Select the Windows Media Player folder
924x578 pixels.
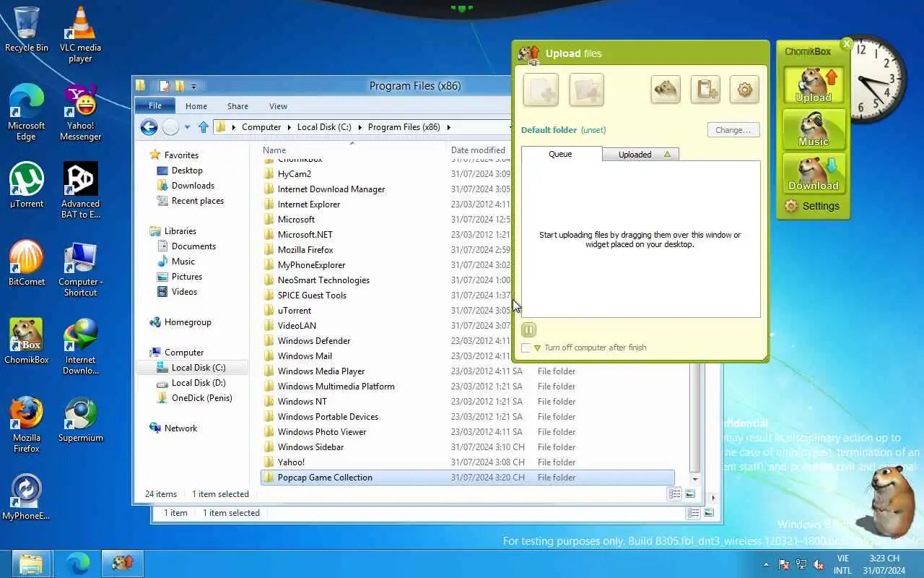[x=321, y=371]
